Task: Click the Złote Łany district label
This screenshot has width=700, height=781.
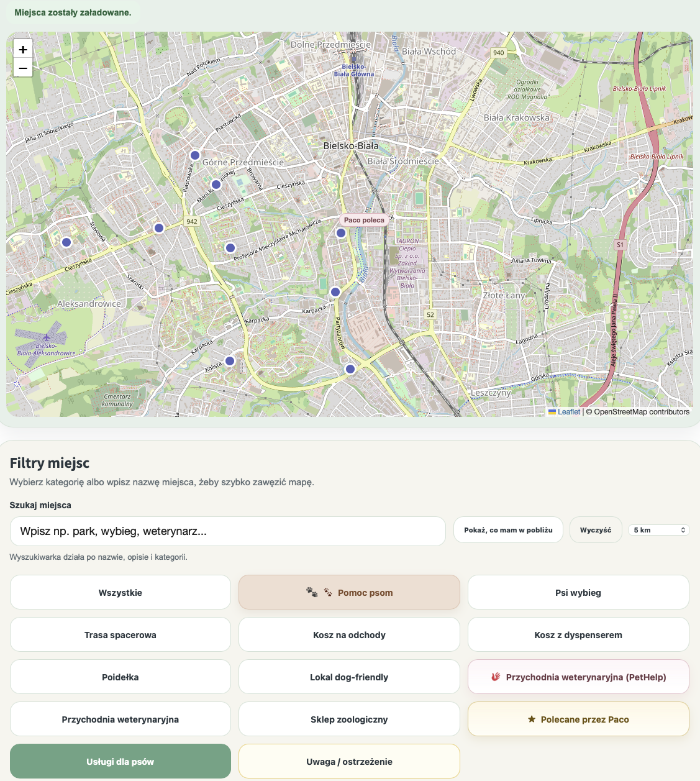Action: (x=504, y=296)
